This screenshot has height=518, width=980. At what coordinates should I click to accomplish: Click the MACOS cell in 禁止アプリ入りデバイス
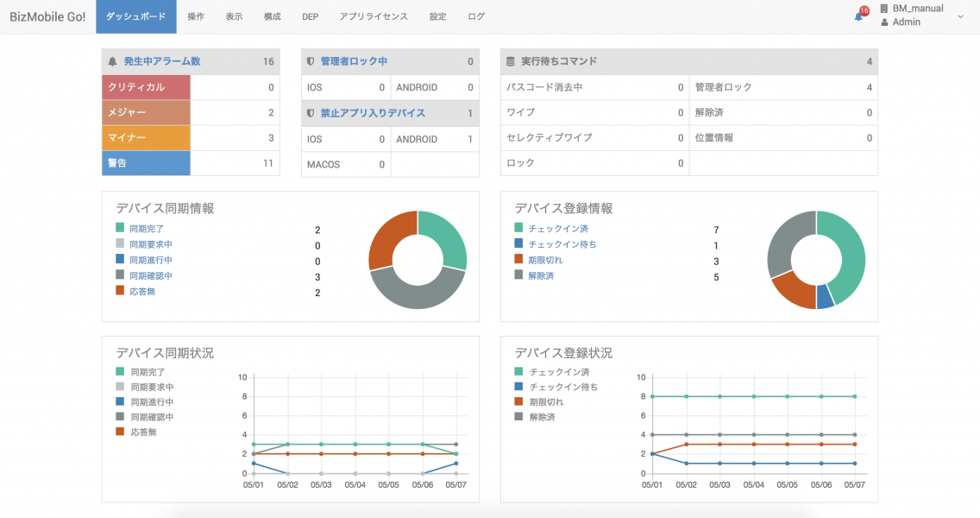pyautogui.click(x=346, y=165)
